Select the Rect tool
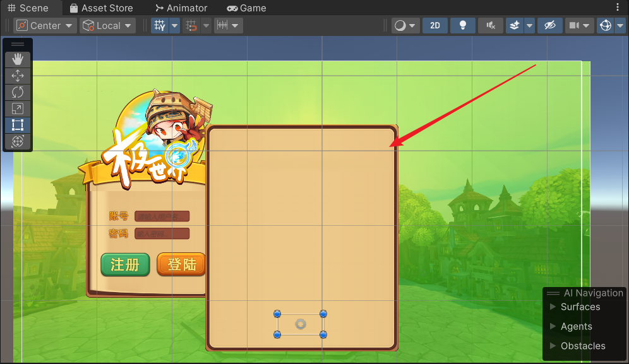This screenshot has width=629, height=364. coord(18,125)
